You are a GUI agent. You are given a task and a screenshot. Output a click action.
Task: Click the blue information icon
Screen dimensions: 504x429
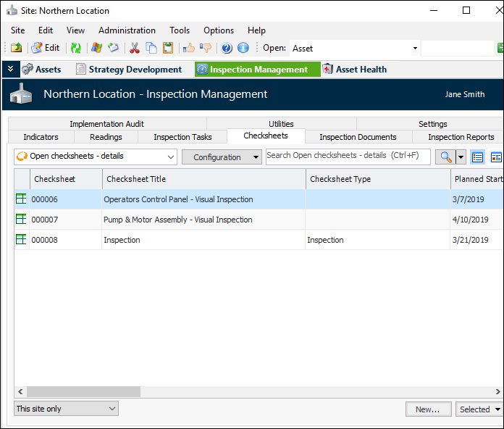tap(243, 48)
